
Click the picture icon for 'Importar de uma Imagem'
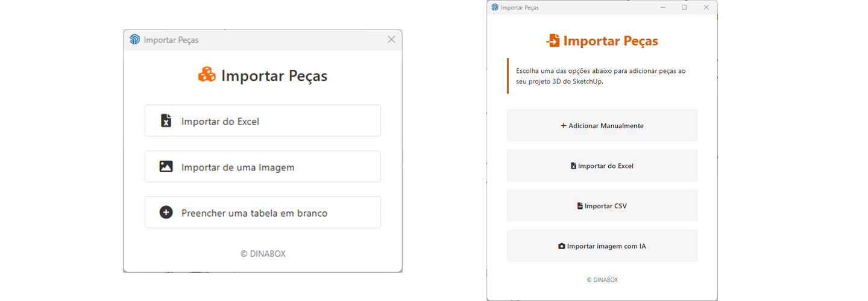coord(166,167)
